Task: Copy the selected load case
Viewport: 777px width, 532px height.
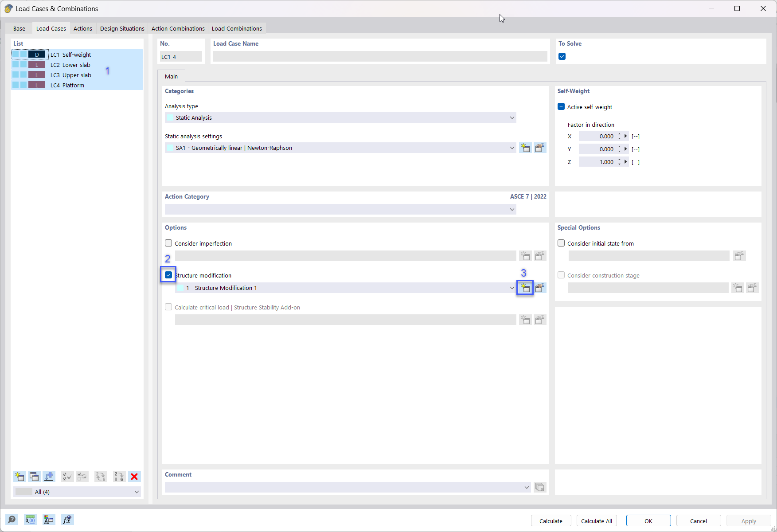Action: click(x=34, y=477)
